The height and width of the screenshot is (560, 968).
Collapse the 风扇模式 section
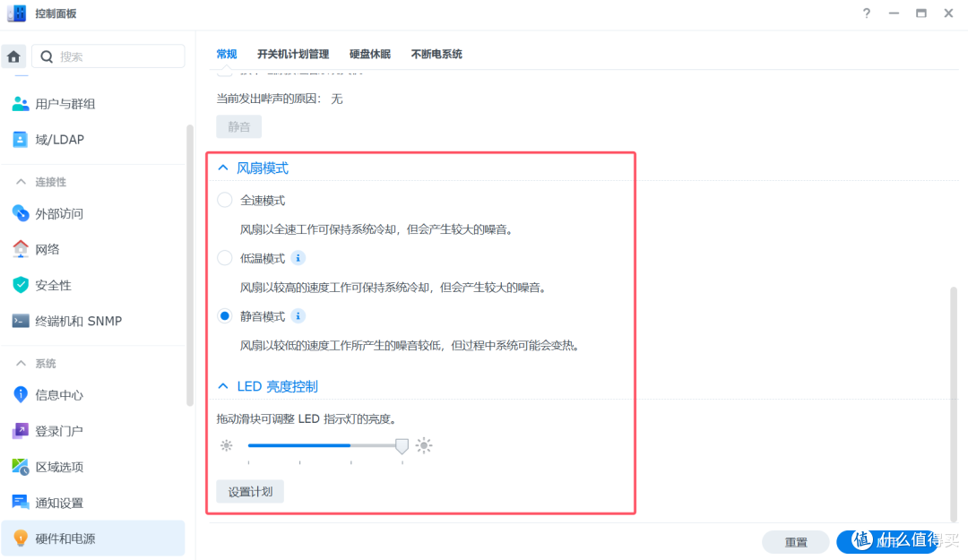[223, 167]
